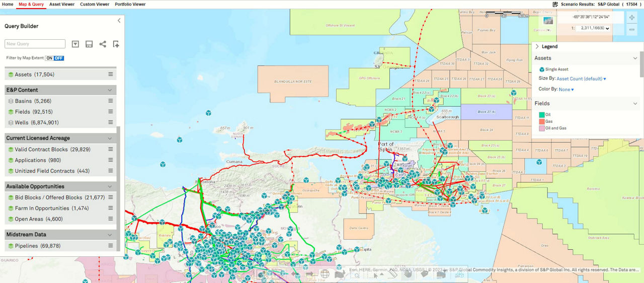Toggle Basins layer visibility icon
Viewport: 644px width, 283px height.
[11, 101]
